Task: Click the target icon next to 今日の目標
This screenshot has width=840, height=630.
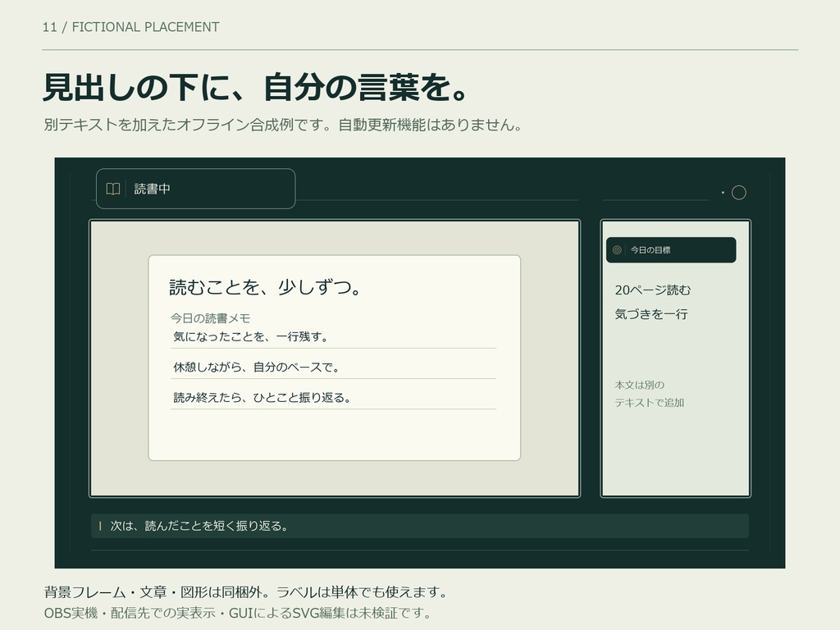Action: tap(617, 250)
